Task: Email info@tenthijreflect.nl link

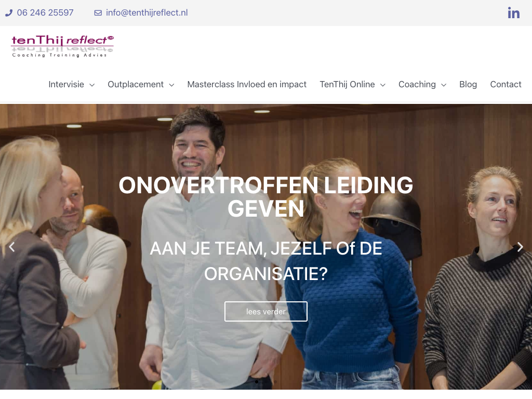Action: click(x=147, y=13)
